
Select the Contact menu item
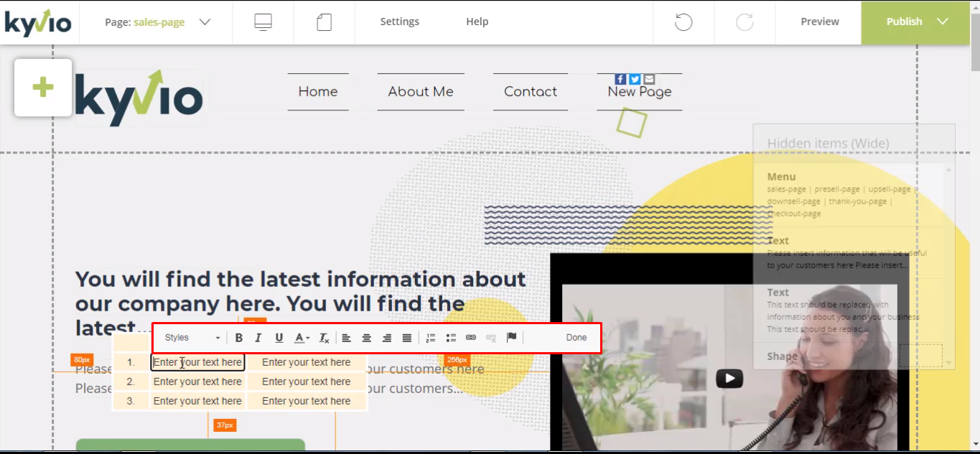531,92
